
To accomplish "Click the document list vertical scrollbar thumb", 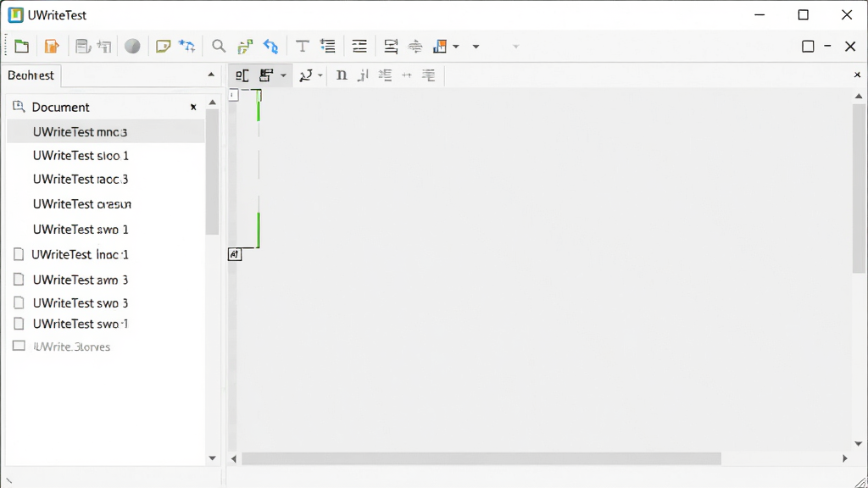I will click(x=212, y=171).
